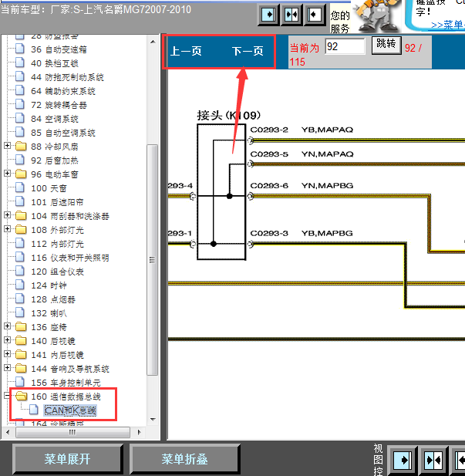
Task: Click connector label C0293-3 in diagram
Action: tap(269, 234)
